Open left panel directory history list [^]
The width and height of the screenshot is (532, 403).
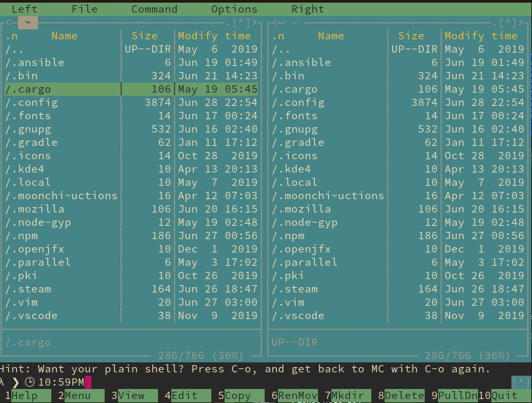(x=241, y=23)
